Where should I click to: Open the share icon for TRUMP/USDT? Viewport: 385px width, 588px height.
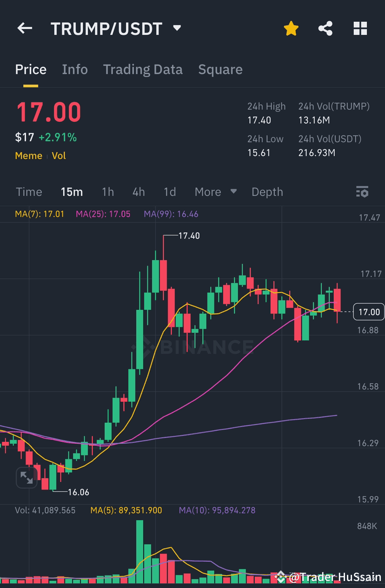click(325, 28)
